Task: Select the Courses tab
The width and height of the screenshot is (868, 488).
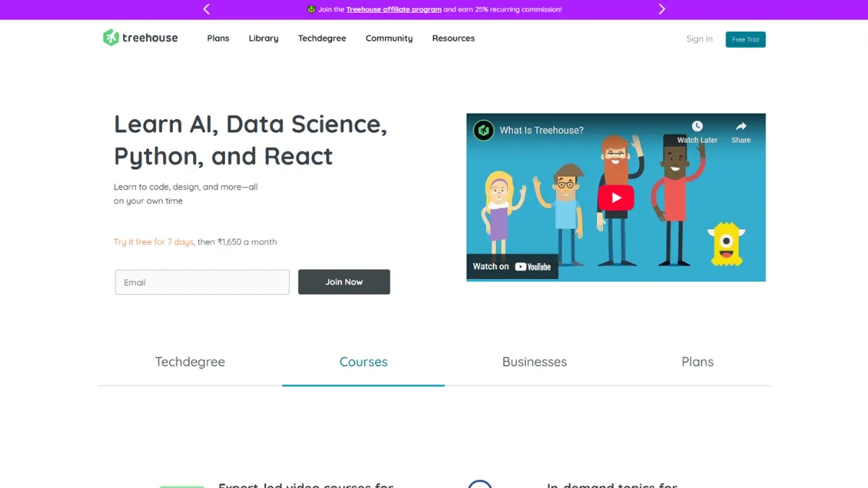Action: (364, 362)
